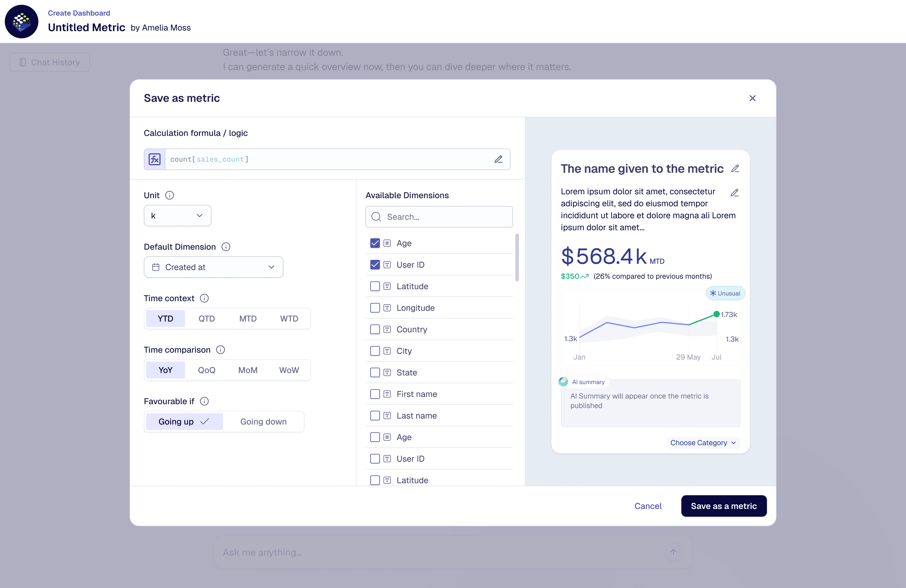Open Chat History button
Viewport: 906px width, 588px height.
50,62
